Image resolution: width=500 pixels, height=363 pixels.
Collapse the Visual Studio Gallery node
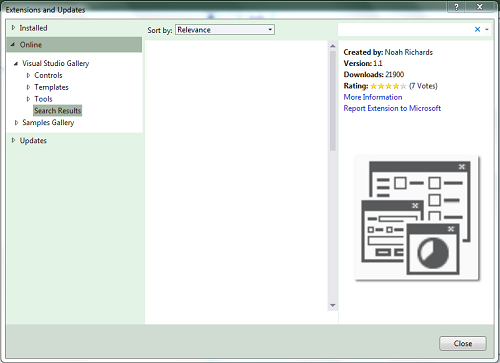coord(16,63)
